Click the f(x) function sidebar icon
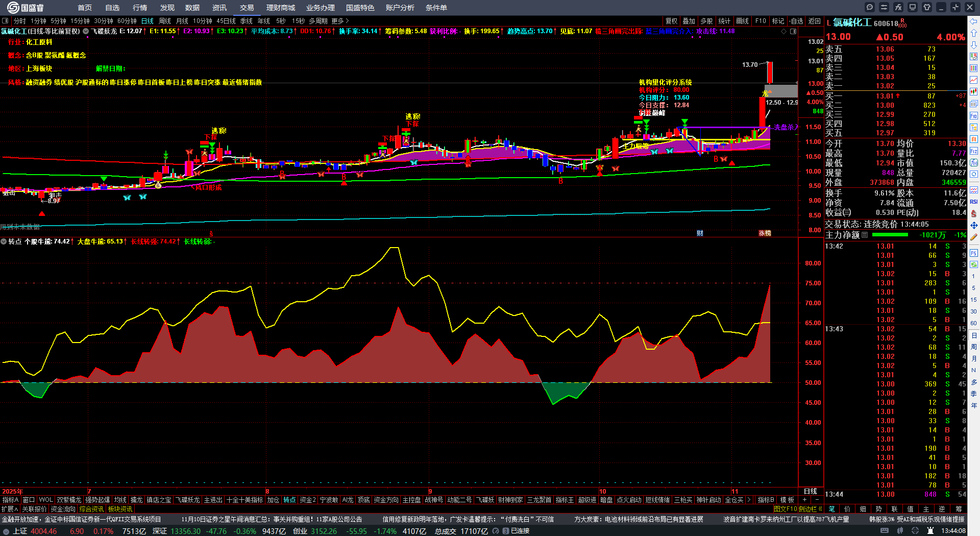 [974, 163]
